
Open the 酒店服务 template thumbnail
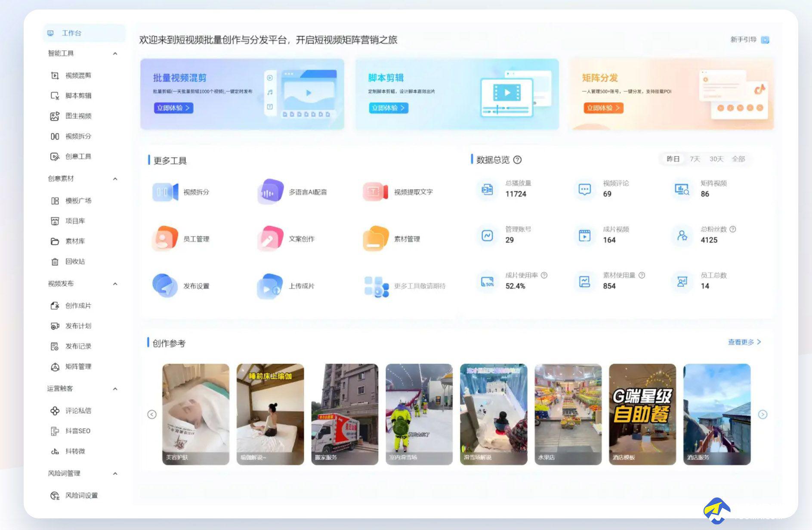pos(717,414)
